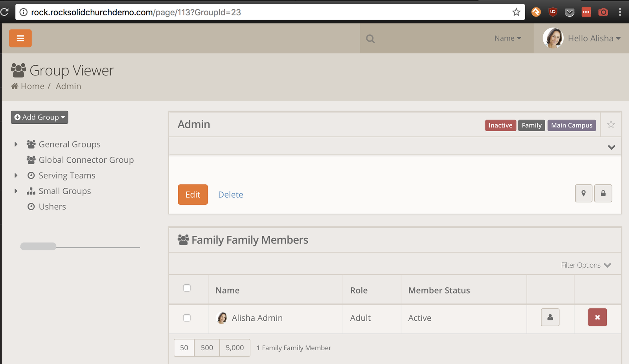
Task: Click the browser reload icon
Action: click(4, 12)
